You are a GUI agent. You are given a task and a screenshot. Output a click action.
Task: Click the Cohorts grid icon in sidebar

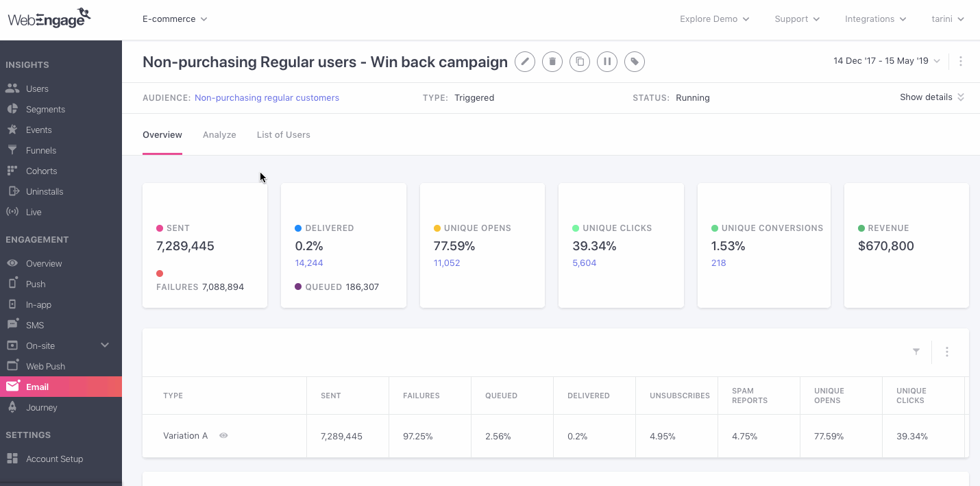(x=12, y=171)
